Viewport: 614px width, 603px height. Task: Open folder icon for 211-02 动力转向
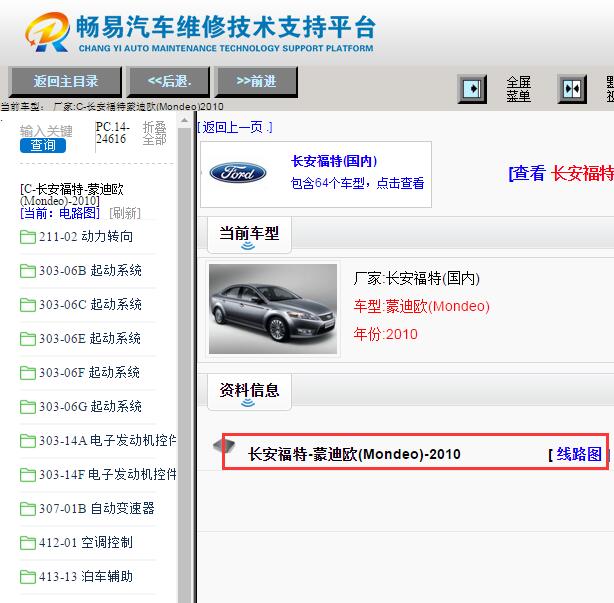pos(28,237)
